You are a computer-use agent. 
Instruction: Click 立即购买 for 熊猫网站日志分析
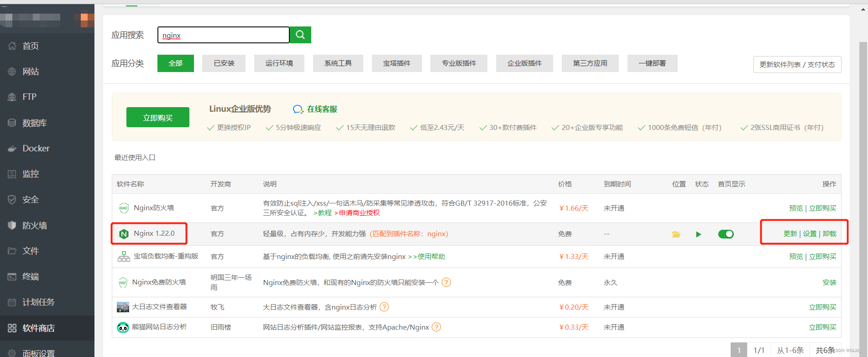point(823,327)
